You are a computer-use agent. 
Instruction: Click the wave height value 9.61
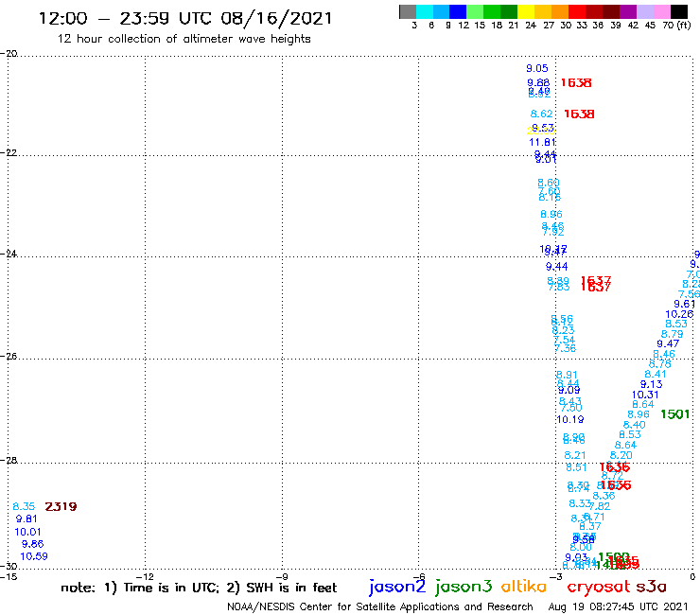(685, 304)
